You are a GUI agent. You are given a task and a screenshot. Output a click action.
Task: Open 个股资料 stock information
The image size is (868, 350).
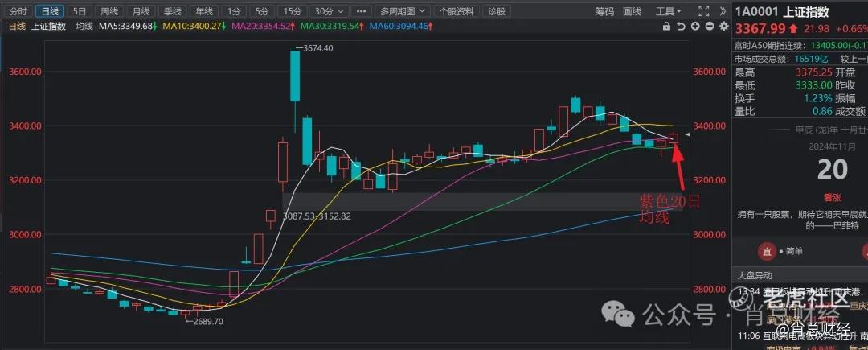pyautogui.click(x=457, y=11)
